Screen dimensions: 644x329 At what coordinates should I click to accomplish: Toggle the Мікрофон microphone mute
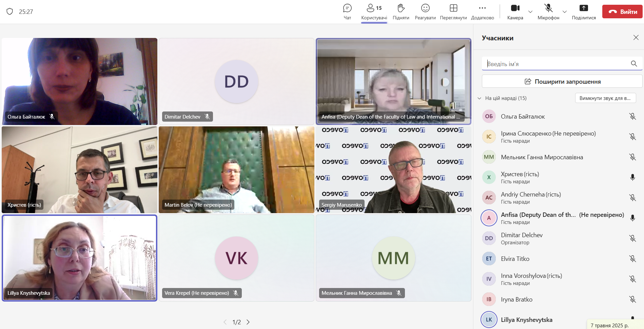point(548,12)
